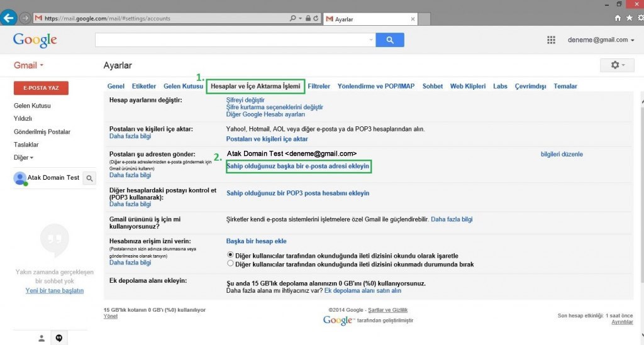Refresh the page with reload icon
Image resolution: width=644 pixels, height=345 pixels.
coord(316,18)
